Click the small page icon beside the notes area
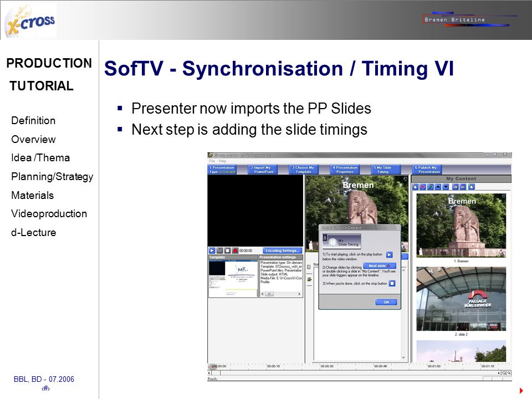This screenshot has height=399, width=532. click(x=309, y=267)
